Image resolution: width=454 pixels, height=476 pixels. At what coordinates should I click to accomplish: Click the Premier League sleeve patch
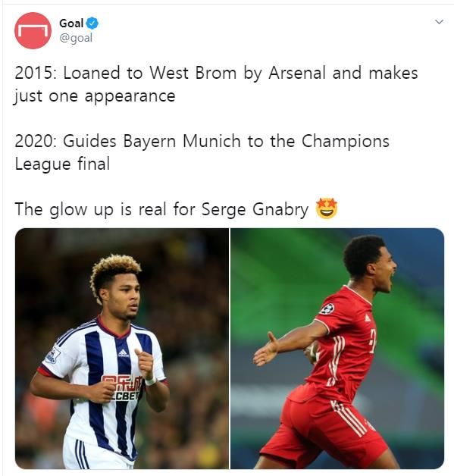coord(53,355)
